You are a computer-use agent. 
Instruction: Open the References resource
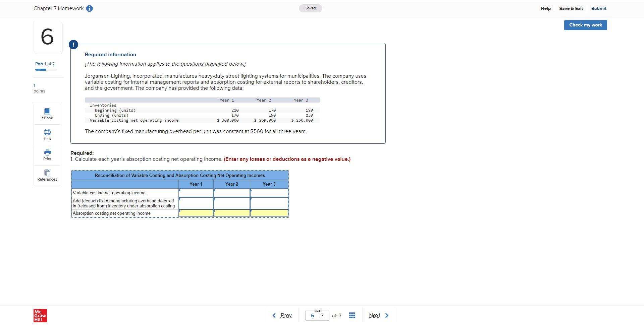(x=47, y=175)
